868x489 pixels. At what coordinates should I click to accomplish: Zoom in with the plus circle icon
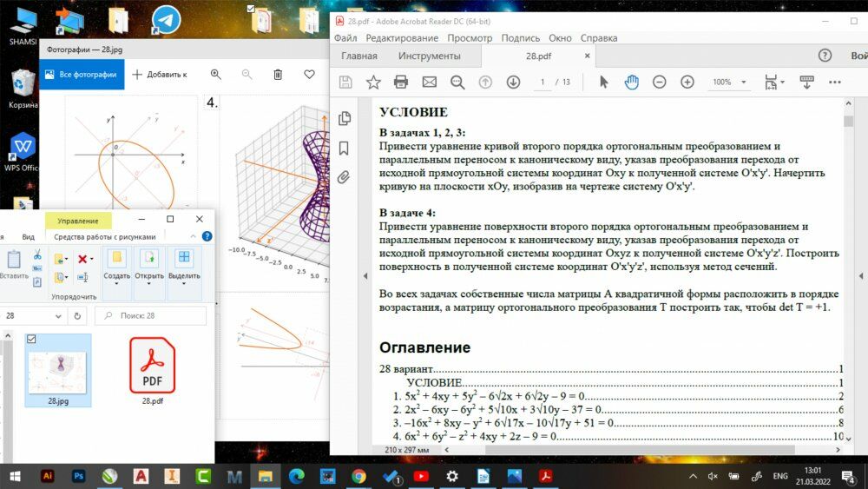coord(687,82)
